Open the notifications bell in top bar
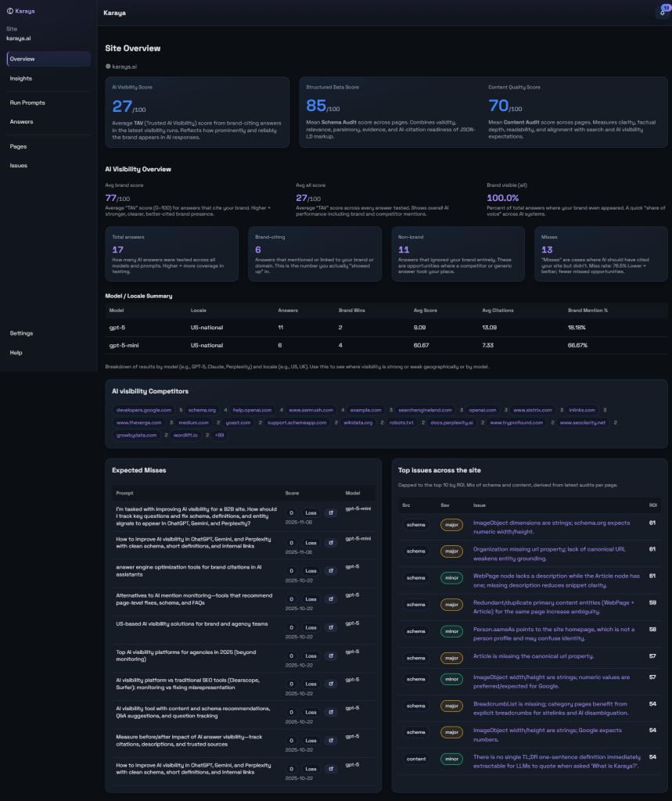This screenshot has width=672, height=801. point(661,13)
